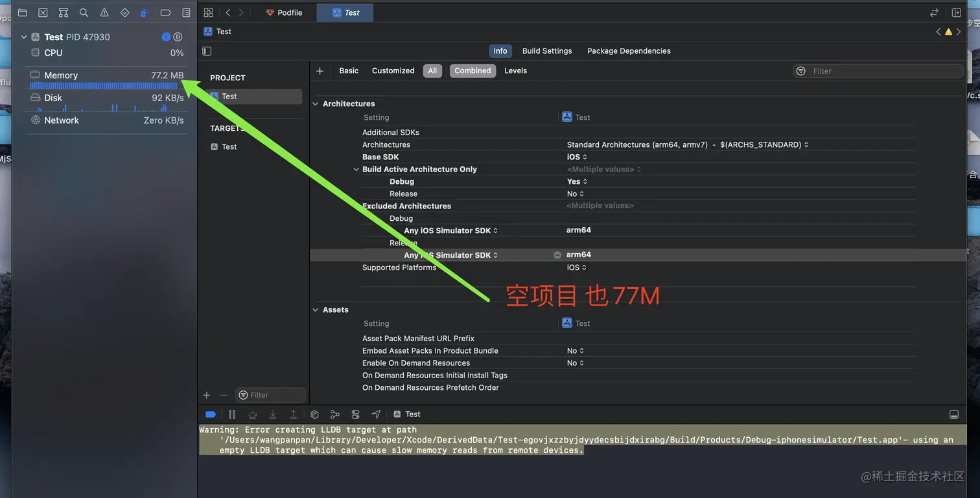Click the build settings Filter search field
The height and width of the screenshot is (498, 980).
tap(878, 71)
